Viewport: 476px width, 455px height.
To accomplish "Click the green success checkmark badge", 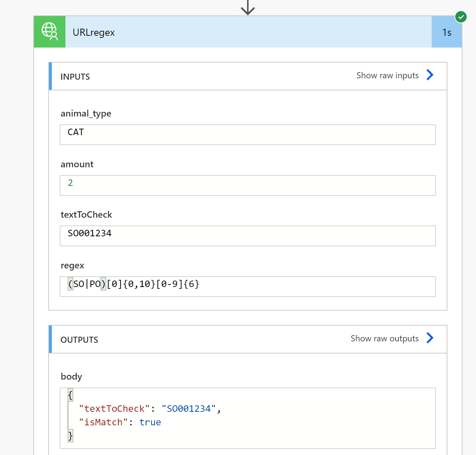I will (461, 16).
